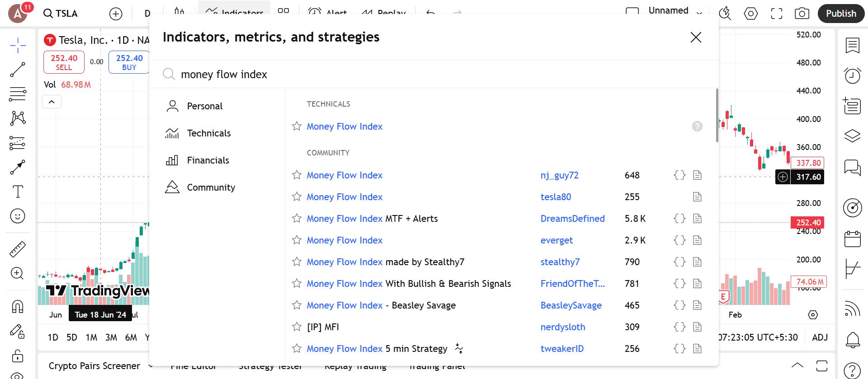Favorite the Technicals Money Flow Index star

[x=297, y=126]
